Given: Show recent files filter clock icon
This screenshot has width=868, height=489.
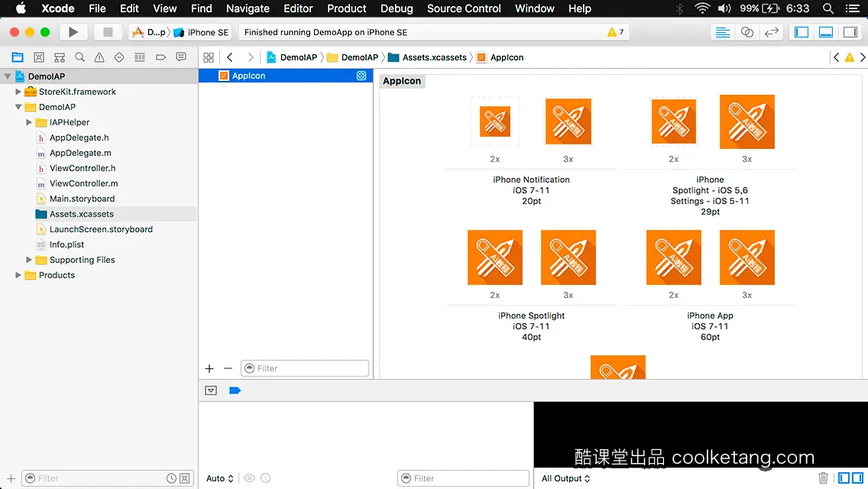Looking at the screenshot, I should tap(172, 478).
